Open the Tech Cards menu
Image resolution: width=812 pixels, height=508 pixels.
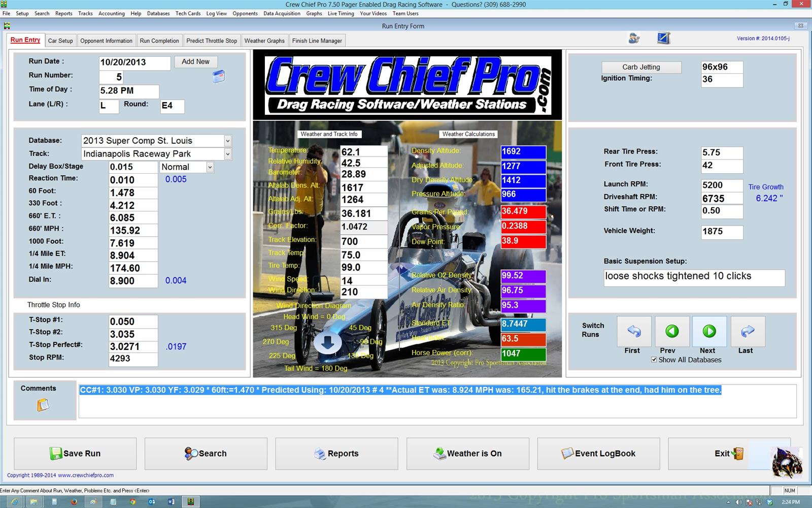pos(188,14)
